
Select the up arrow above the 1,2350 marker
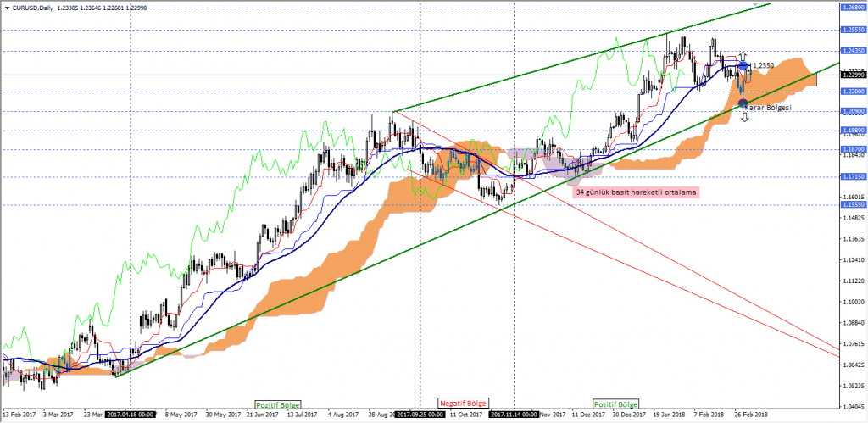pyautogui.click(x=743, y=56)
